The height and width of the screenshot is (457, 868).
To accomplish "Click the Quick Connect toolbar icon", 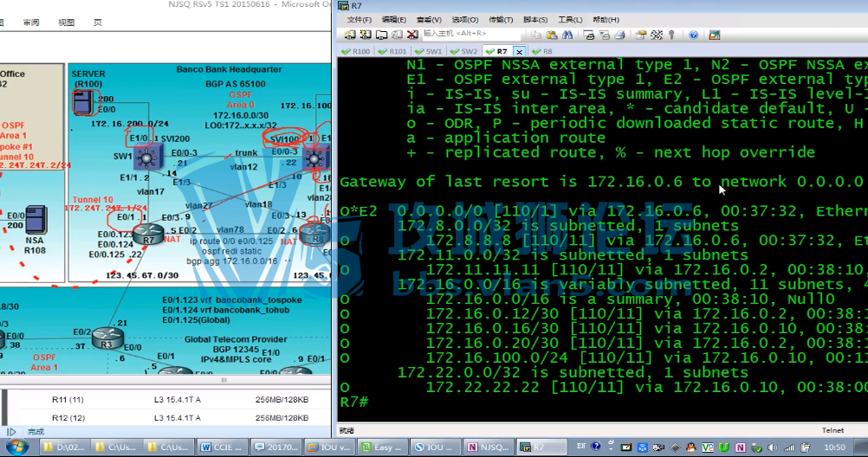I will [x=366, y=35].
